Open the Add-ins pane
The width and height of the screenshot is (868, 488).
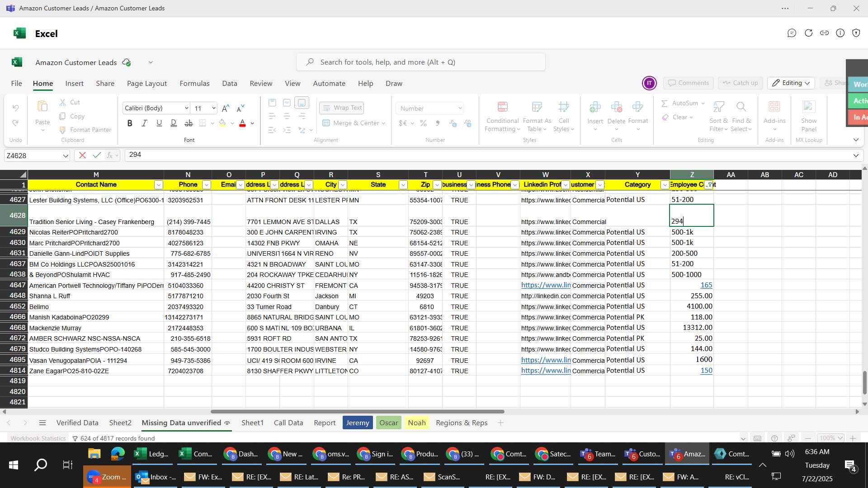coord(774,117)
